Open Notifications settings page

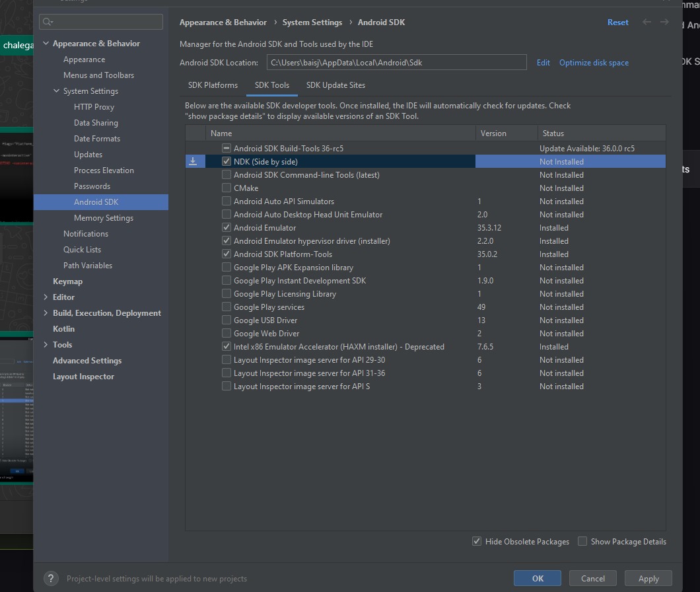point(86,234)
